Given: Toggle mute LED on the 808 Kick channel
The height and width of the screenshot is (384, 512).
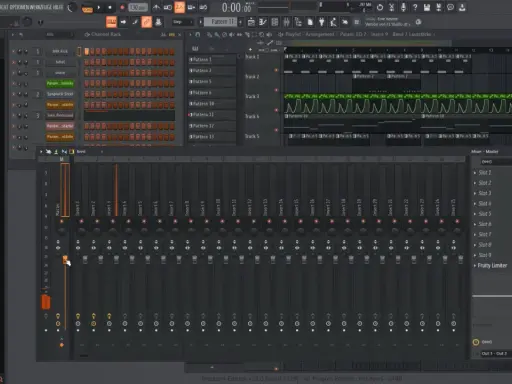Looking at the screenshot, I should click(13, 51).
